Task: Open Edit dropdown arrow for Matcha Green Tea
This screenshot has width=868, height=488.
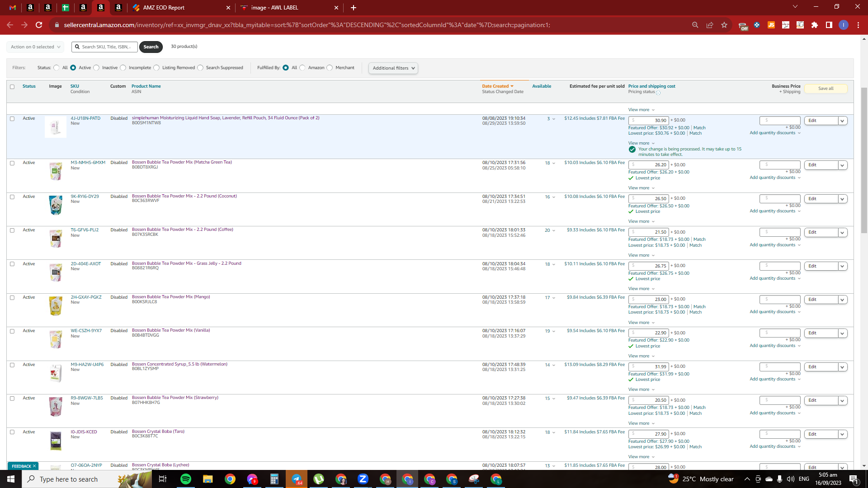Action: coord(842,165)
